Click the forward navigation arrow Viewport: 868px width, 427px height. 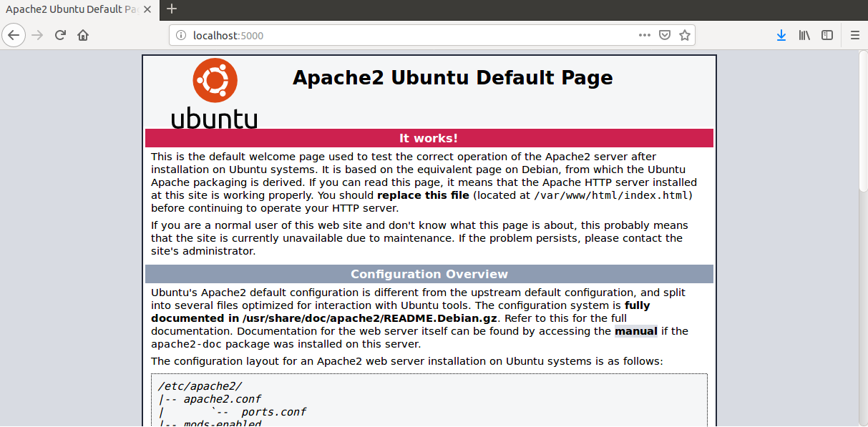pyautogui.click(x=37, y=35)
